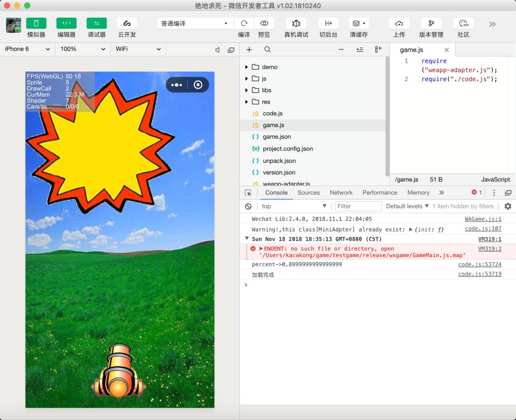Switch to the Sources tab
516x420 pixels.
point(308,193)
